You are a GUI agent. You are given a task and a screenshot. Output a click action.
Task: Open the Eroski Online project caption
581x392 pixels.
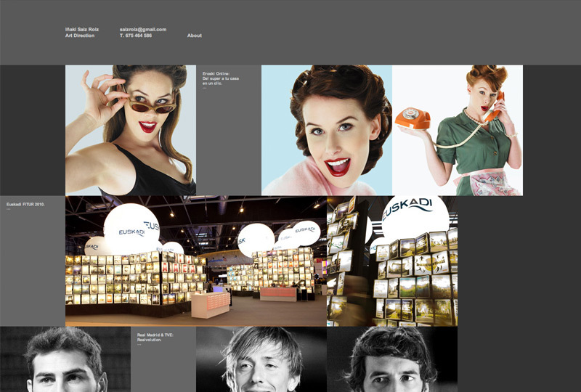coord(221,78)
